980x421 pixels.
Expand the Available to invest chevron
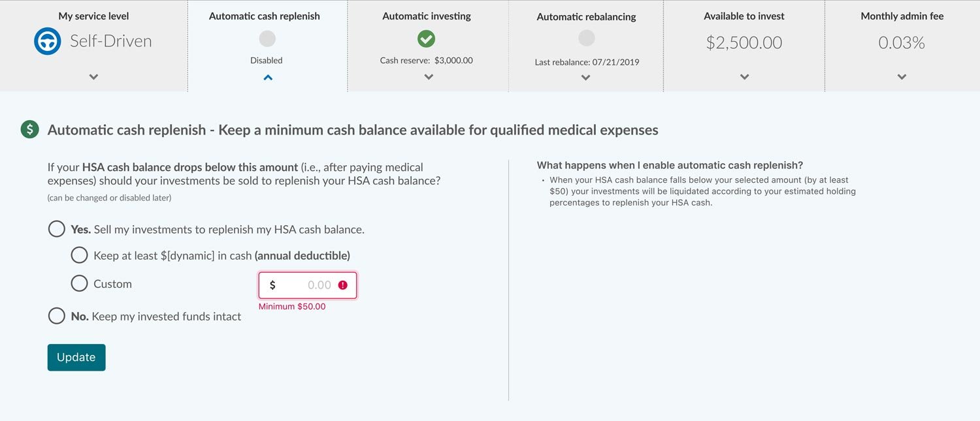point(744,76)
